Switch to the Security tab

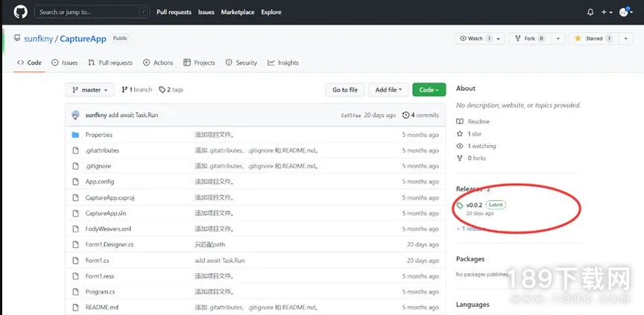(x=241, y=63)
